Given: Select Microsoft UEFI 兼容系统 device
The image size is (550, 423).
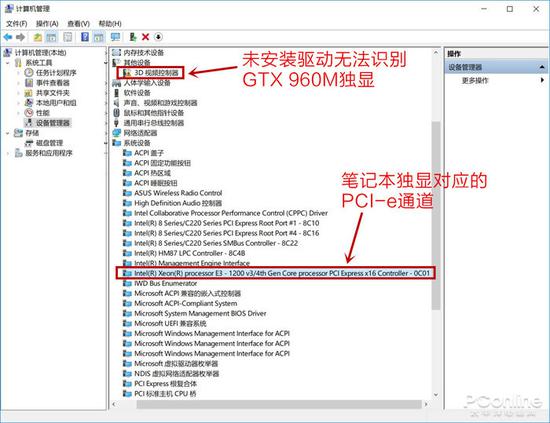Looking at the screenshot, I should pyautogui.click(x=170, y=323).
